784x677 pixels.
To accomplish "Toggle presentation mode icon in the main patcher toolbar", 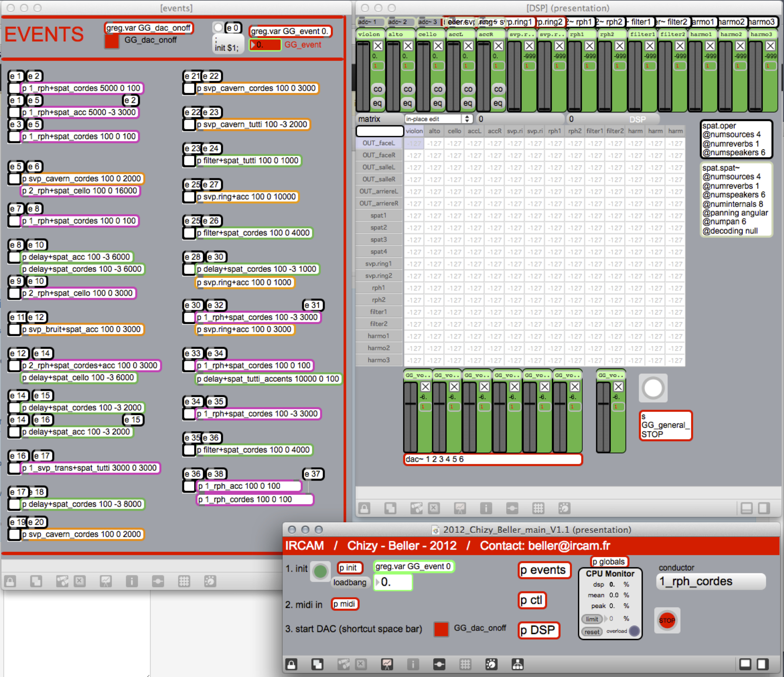I will point(387,664).
